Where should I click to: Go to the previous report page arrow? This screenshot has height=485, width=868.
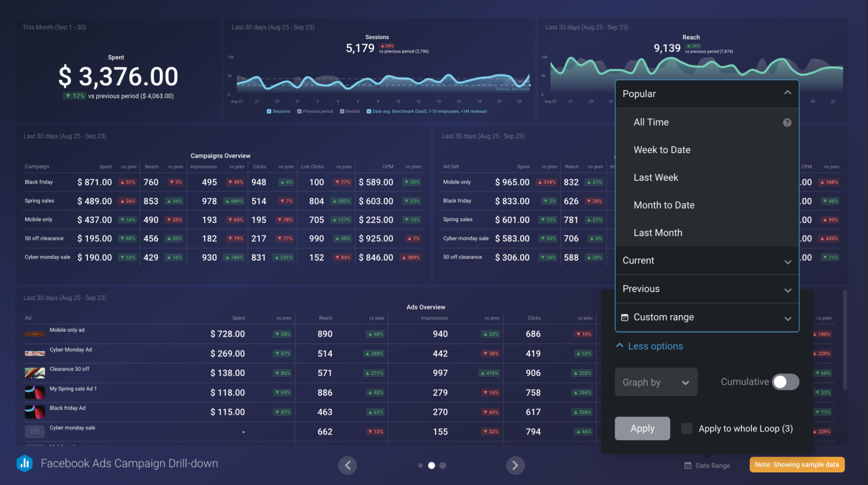[x=348, y=465]
